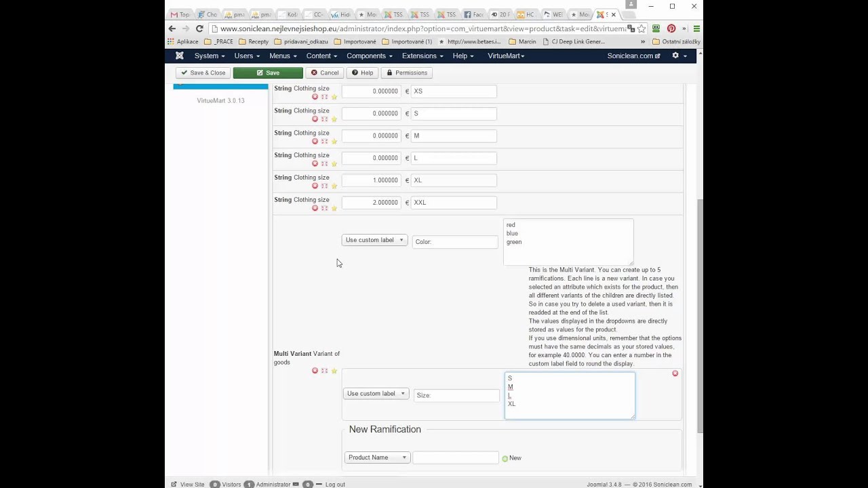The height and width of the screenshot is (488, 868).
Task: Delete the Multi Variant custom field
Action: pyautogui.click(x=315, y=371)
